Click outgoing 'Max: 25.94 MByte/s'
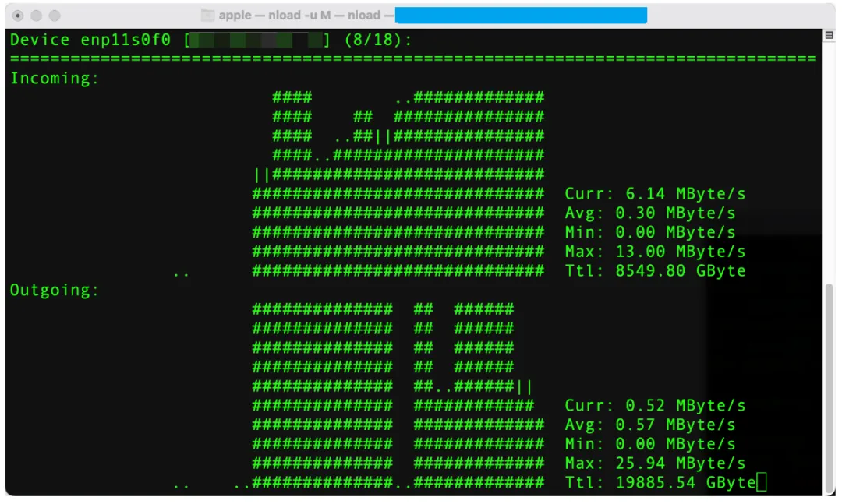The image size is (842, 504). (655, 463)
